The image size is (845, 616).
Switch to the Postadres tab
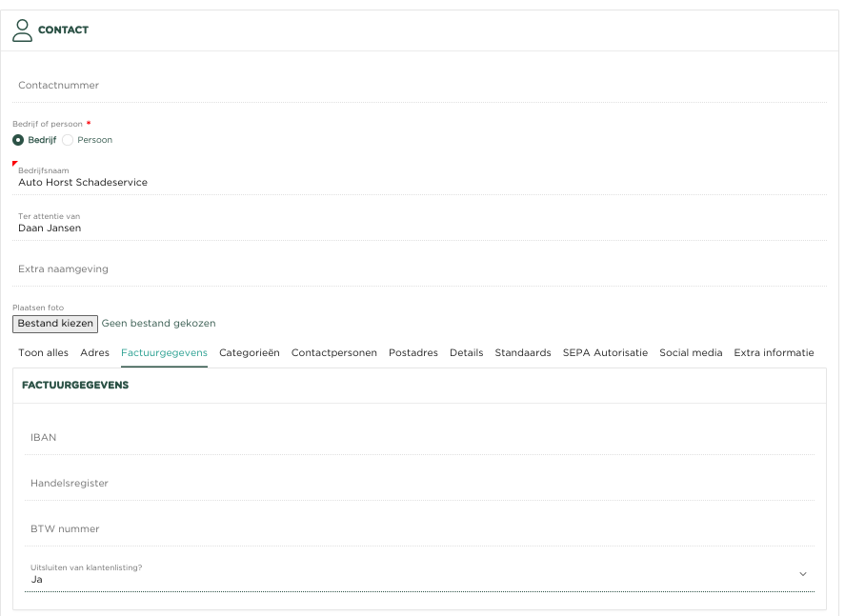click(413, 352)
